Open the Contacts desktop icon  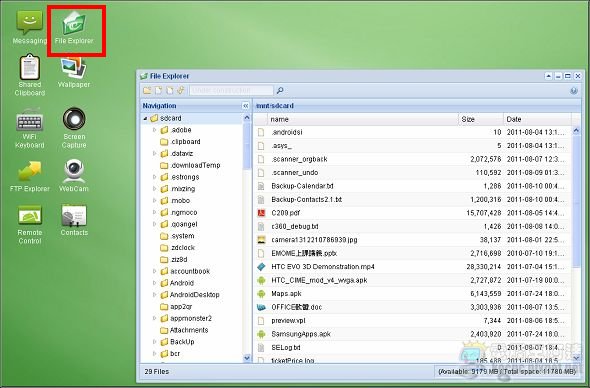74,220
